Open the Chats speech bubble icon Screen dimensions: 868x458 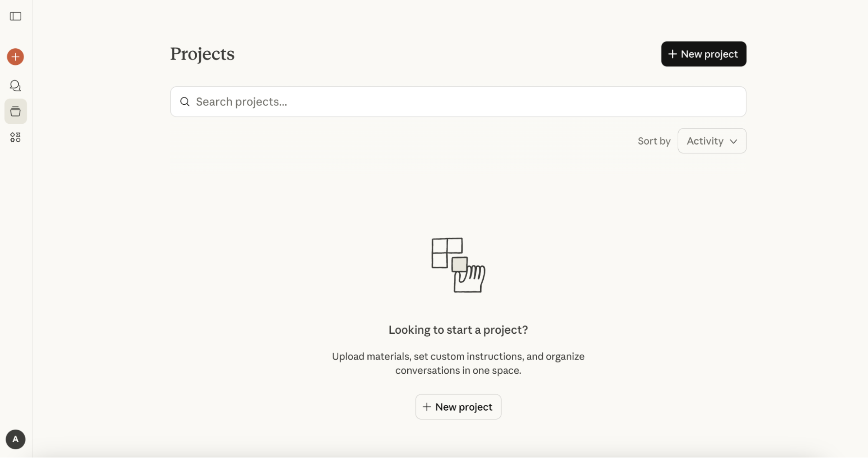point(16,86)
